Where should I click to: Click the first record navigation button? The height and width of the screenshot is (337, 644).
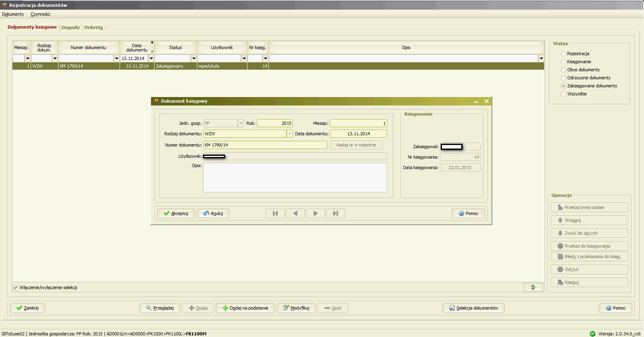(x=275, y=213)
